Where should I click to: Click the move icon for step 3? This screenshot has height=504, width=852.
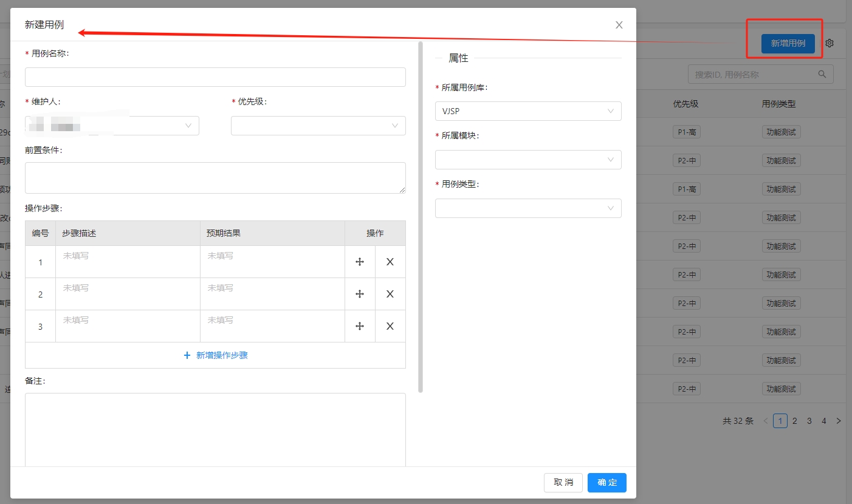(x=360, y=326)
